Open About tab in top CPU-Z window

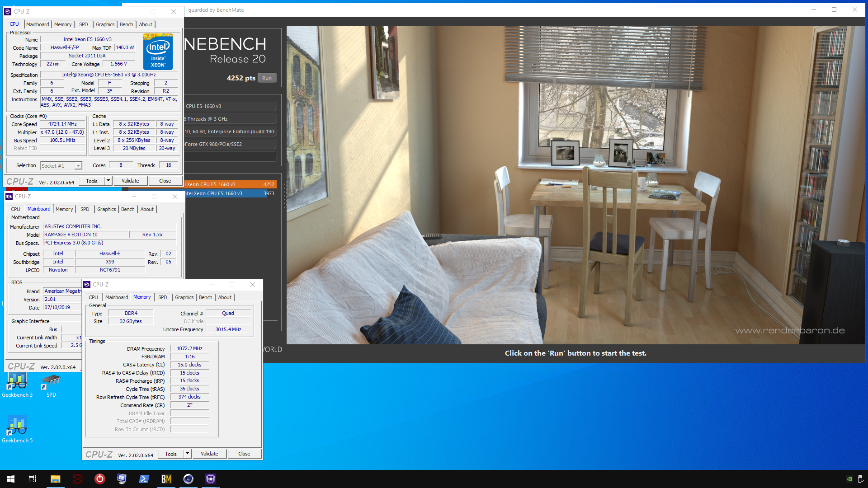(x=146, y=24)
